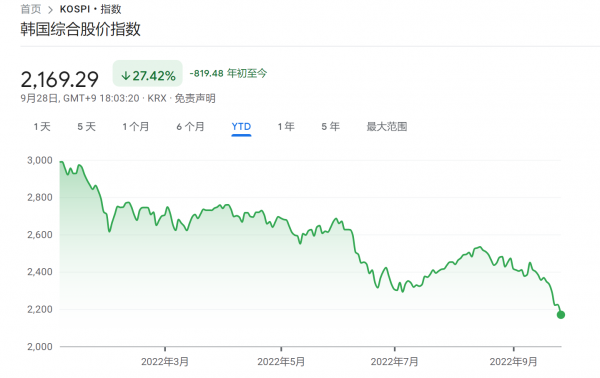The width and height of the screenshot is (600, 378).
Task: Select 最大范围 time range
Action: (386, 127)
